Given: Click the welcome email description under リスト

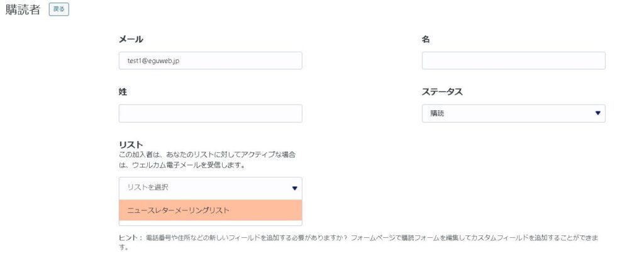Looking at the screenshot, I should [x=207, y=160].
